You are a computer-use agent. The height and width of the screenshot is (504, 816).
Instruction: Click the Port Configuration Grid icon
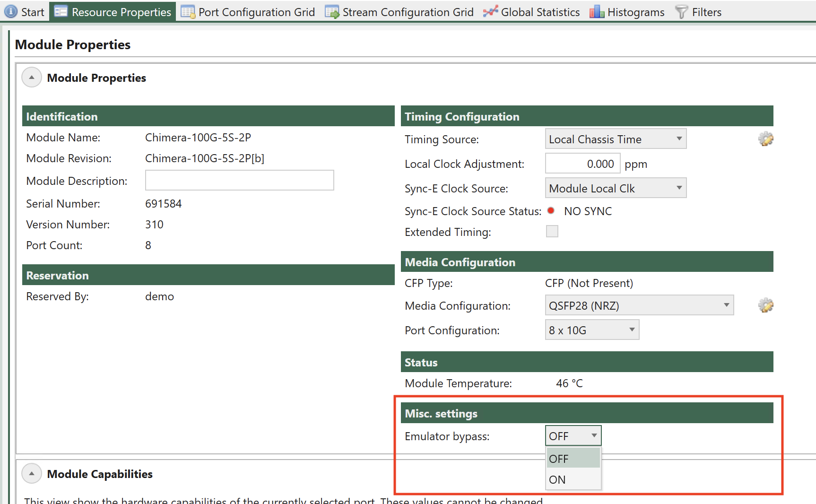click(x=188, y=12)
